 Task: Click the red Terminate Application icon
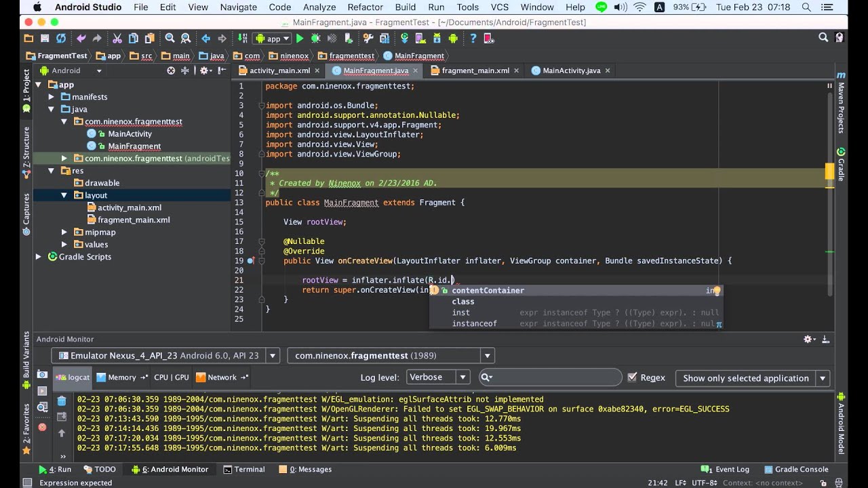(42, 427)
